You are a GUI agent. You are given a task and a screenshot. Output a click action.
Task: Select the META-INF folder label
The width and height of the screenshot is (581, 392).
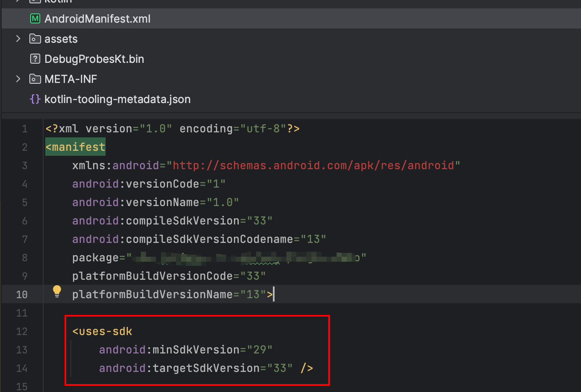point(71,79)
